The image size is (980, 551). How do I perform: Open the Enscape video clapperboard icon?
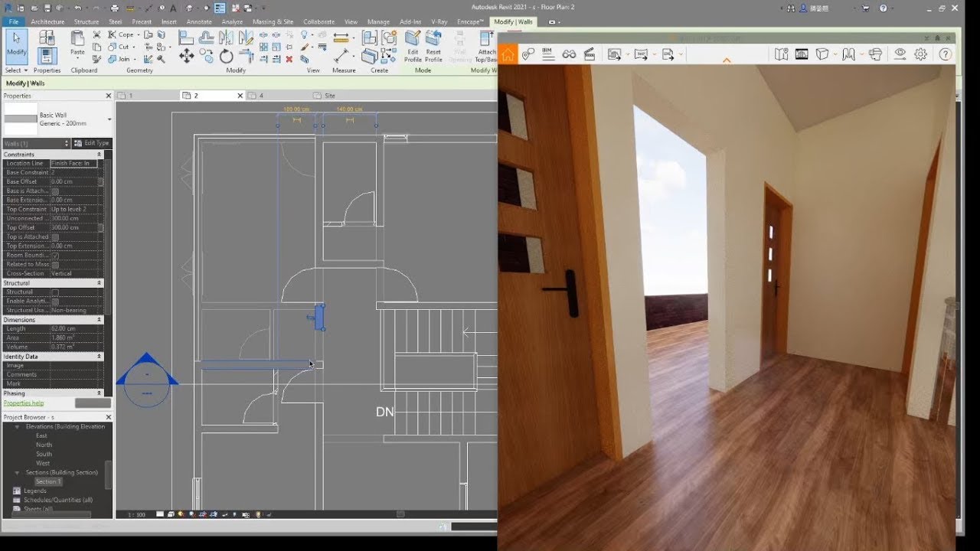(590, 54)
